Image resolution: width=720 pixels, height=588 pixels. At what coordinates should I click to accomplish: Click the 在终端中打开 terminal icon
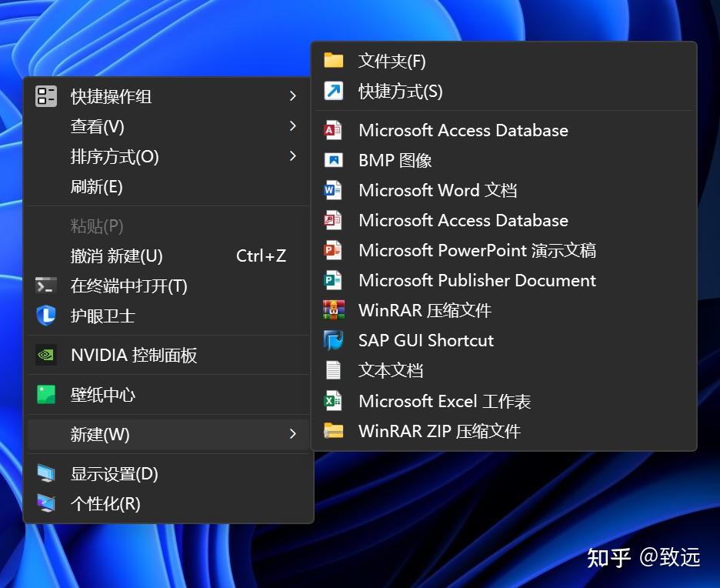(x=46, y=286)
